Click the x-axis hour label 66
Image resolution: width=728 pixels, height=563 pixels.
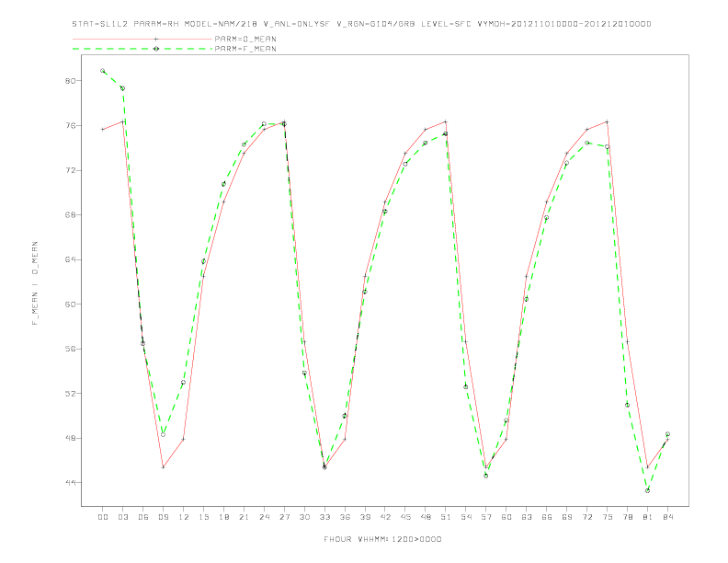pyautogui.click(x=547, y=517)
